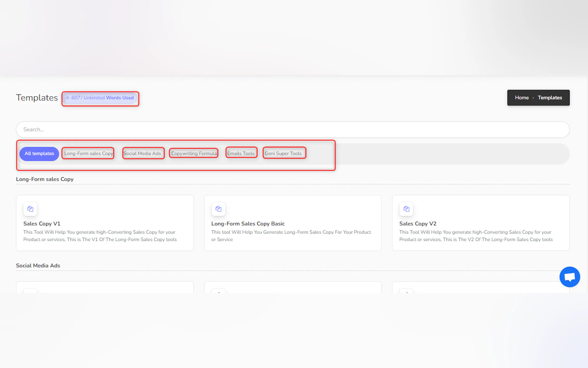Open the Copywriting Formula category

click(194, 154)
